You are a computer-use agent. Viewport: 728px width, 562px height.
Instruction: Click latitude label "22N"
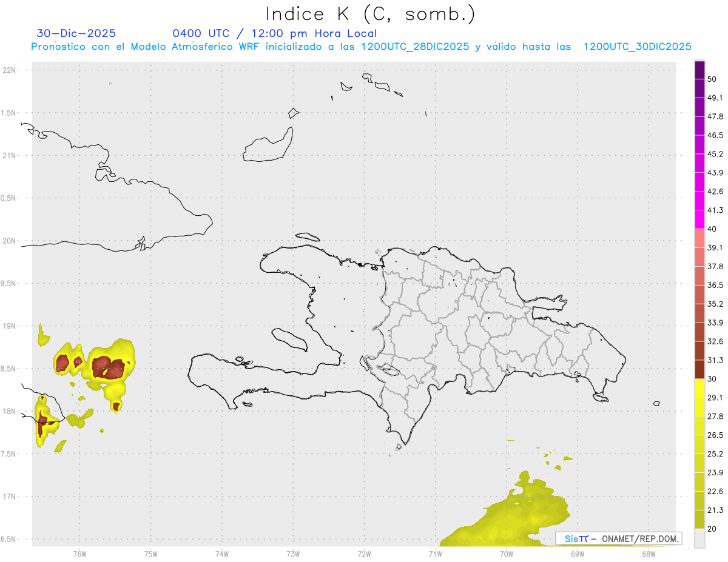[x=8, y=70]
